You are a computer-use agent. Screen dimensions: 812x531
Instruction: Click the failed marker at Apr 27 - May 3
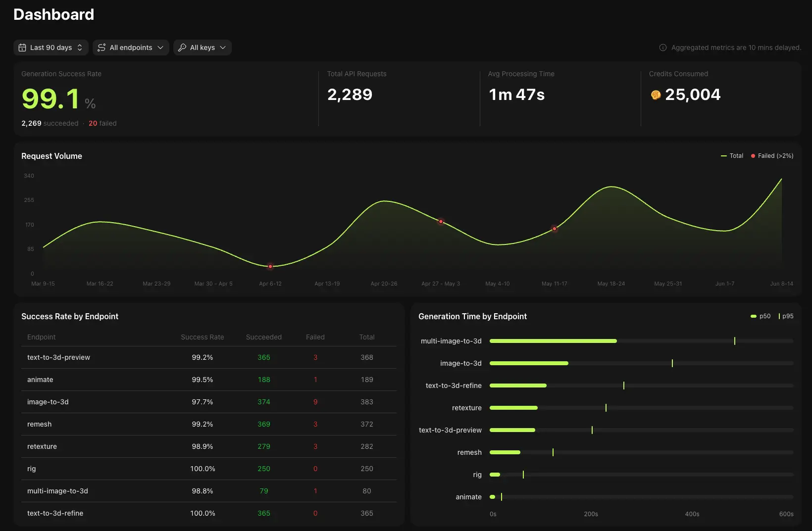pyautogui.click(x=441, y=221)
